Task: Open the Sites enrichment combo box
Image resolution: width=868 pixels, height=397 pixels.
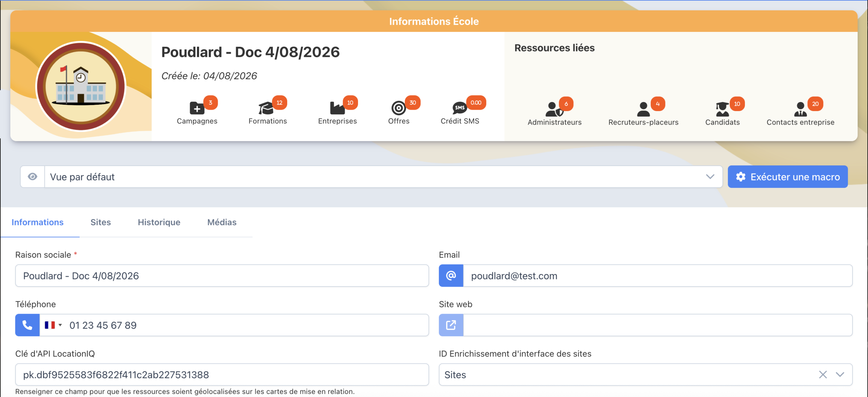Action: (646, 375)
